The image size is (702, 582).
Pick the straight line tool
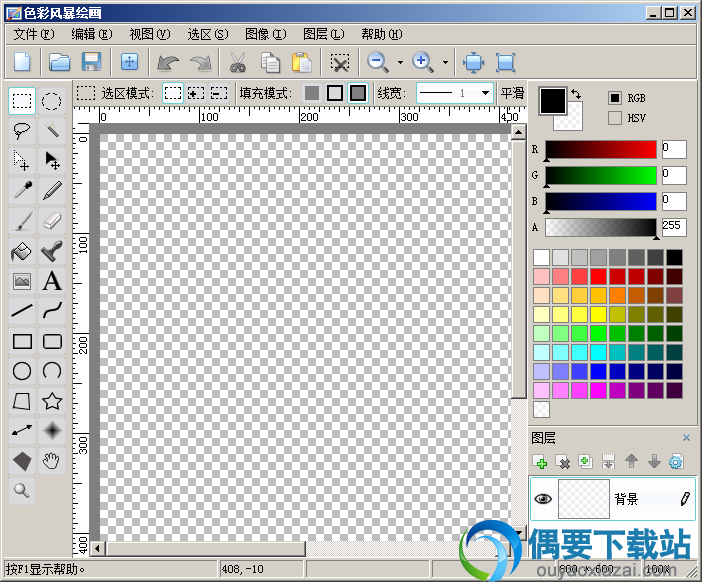click(21, 311)
